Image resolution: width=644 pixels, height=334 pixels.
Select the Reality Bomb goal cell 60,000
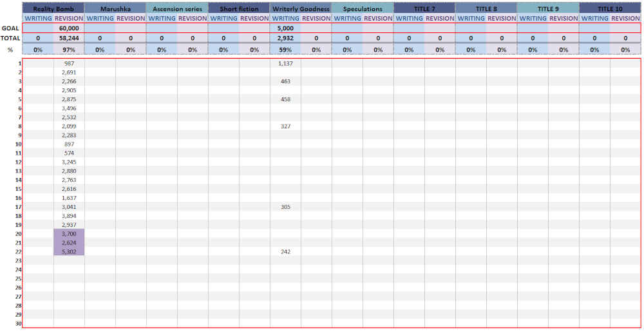69,28
